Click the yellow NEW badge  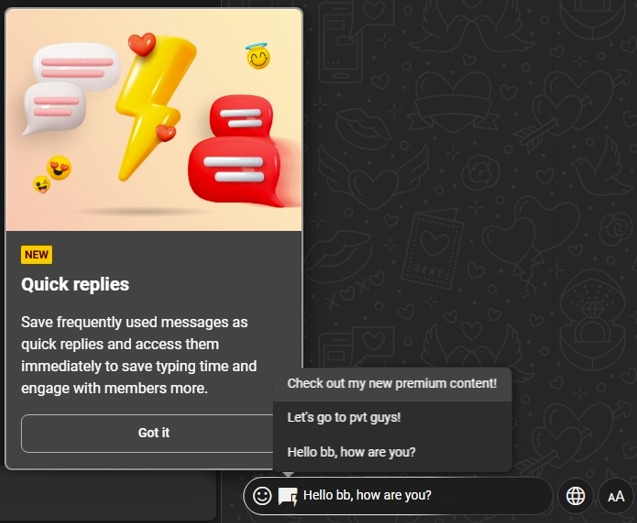(37, 255)
